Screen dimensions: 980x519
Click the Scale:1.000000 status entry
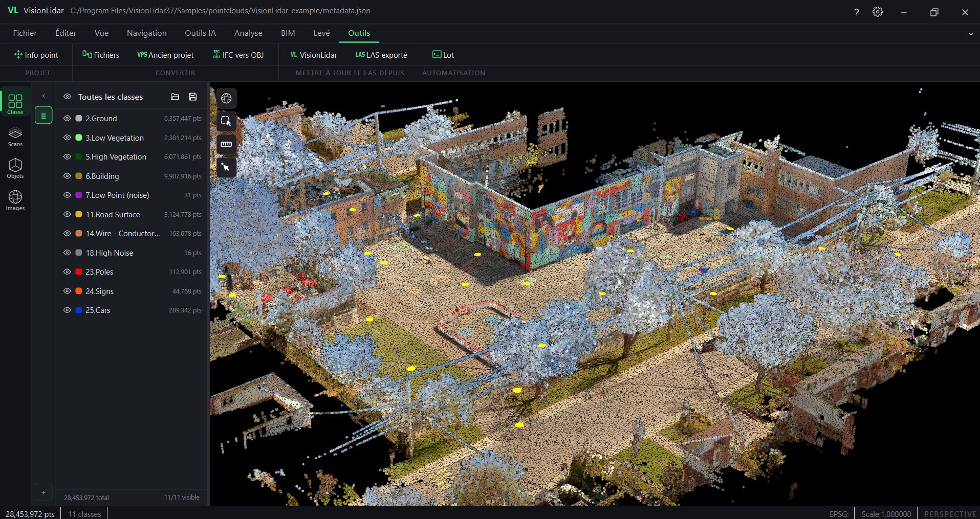tap(886, 514)
